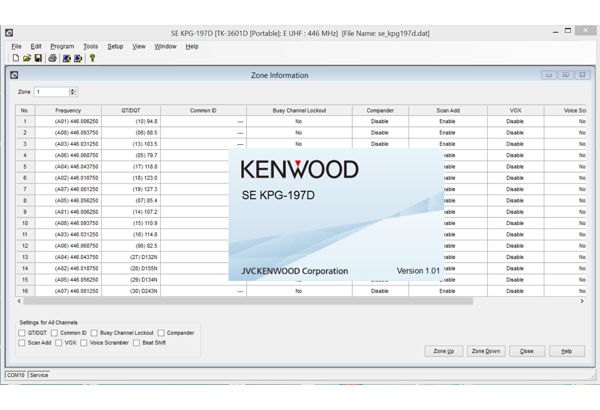Click Write Data to Transceiver icon
This screenshot has width=600, height=410.
pyautogui.click(x=78, y=59)
